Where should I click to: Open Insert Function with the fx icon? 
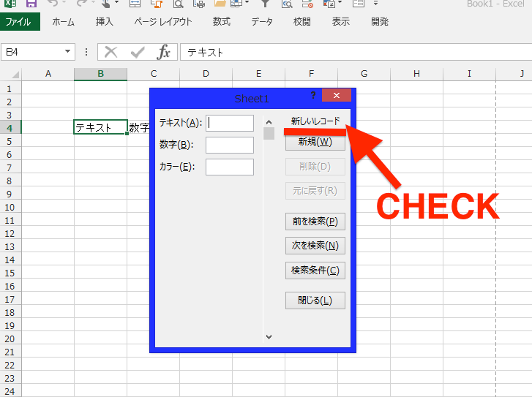[165, 52]
